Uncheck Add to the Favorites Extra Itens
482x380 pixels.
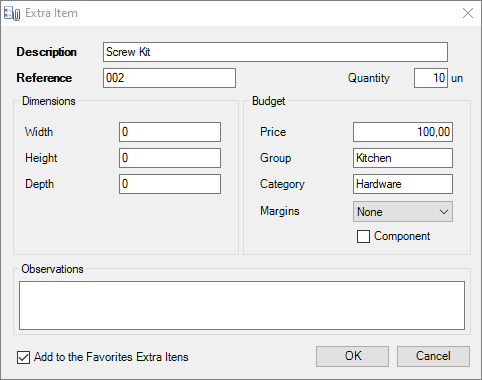pyautogui.click(x=23, y=357)
